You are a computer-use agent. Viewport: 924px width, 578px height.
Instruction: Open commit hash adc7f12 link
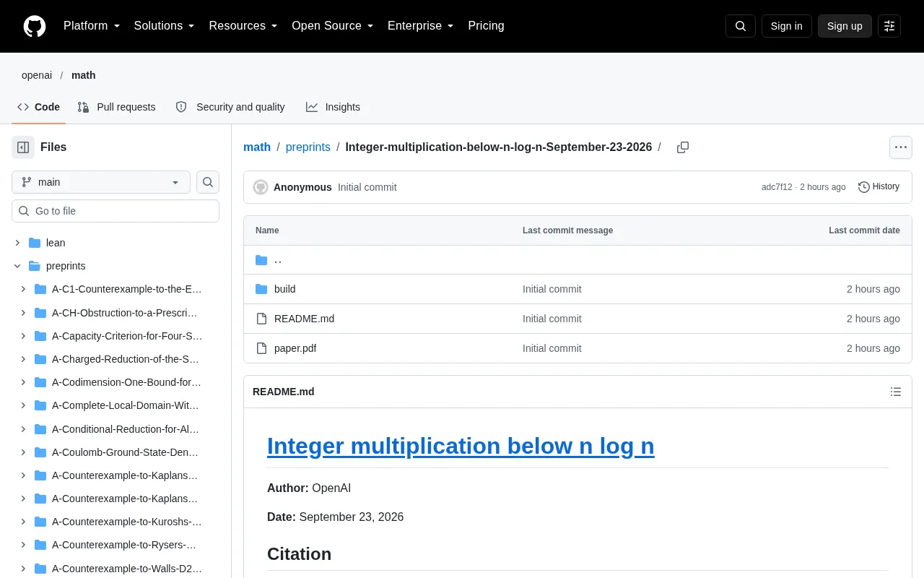pyautogui.click(x=777, y=187)
